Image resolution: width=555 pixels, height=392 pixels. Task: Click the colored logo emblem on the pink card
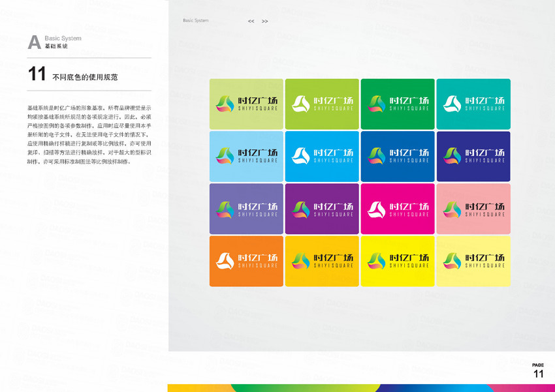pyautogui.click(x=452, y=209)
